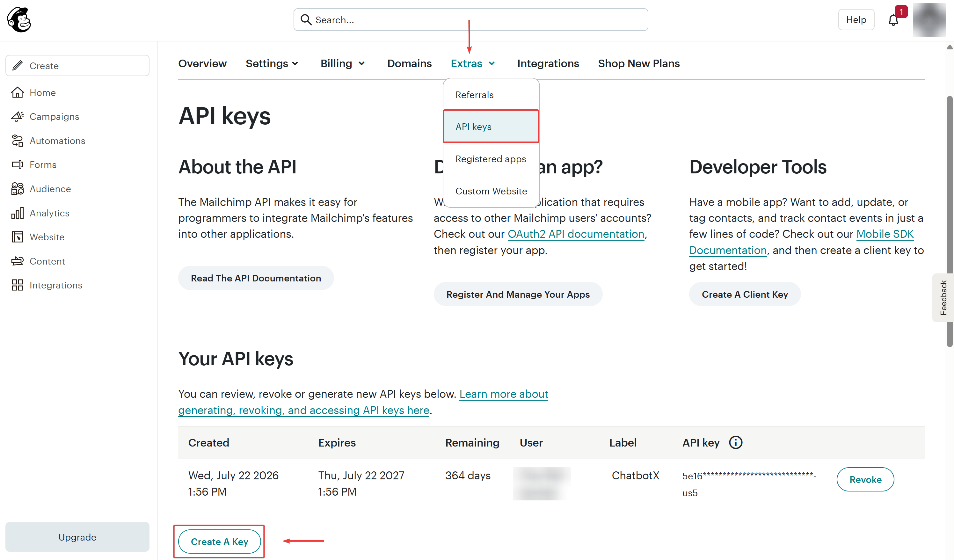The width and height of the screenshot is (954, 560).
Task: Open the Domains tab
Action: click(410, 63)
